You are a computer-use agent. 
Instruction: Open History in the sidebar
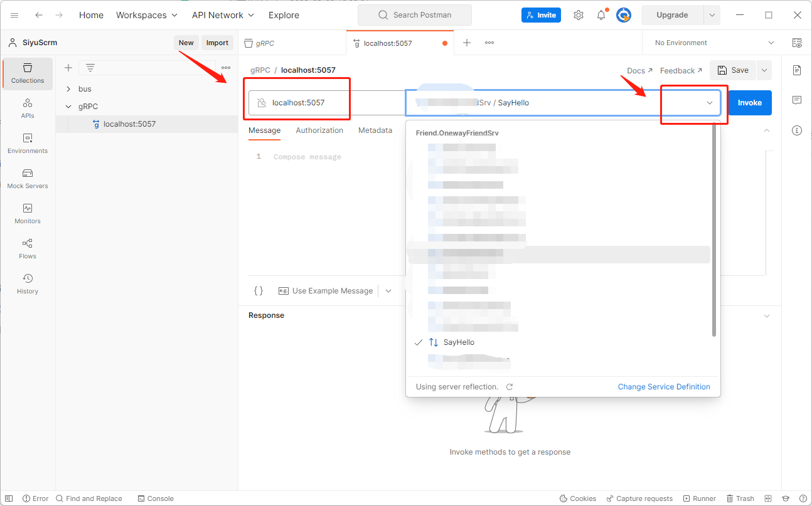[x=28, y=285]
